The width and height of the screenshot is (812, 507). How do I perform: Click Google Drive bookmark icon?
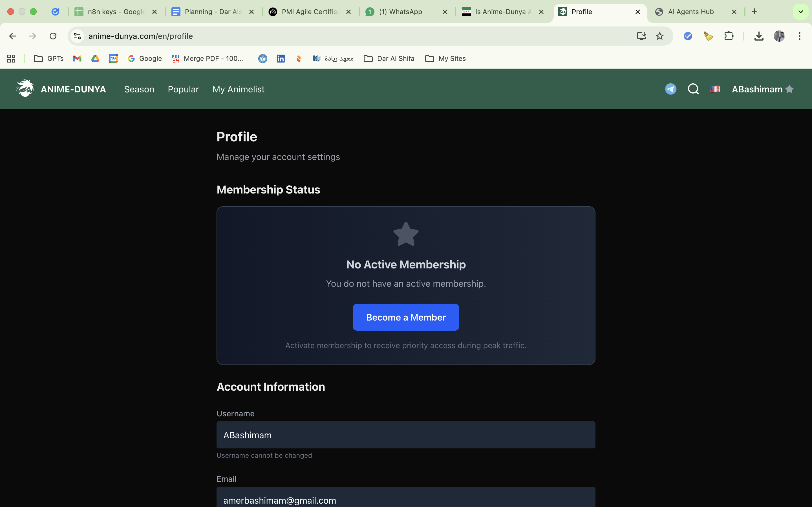click(x=95, y=59)
